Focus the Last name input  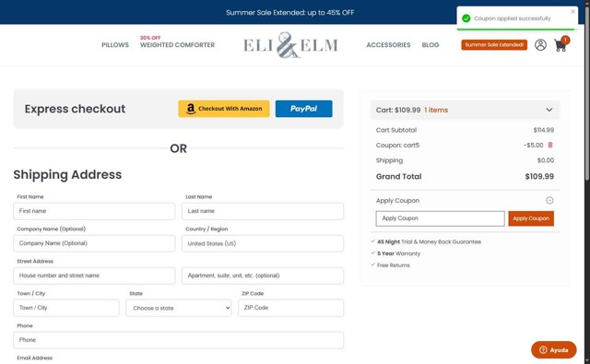pyautogui.click(x=263, y=211)
